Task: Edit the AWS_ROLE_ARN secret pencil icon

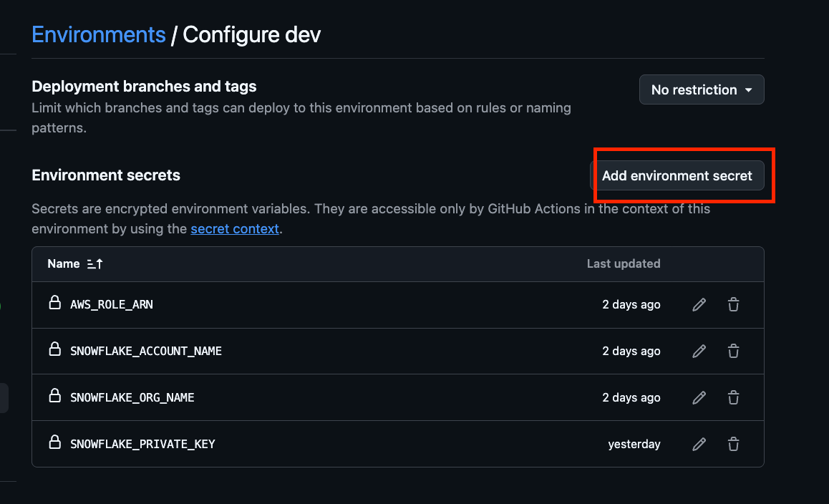Action: coord(699,305)
